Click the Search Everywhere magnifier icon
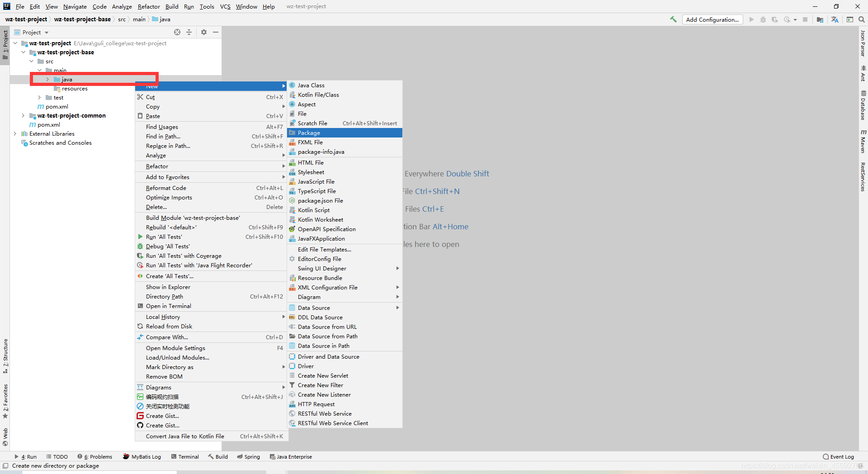This screenshot has width=868, height=474. pyautogui.click(x=862, y=19)
